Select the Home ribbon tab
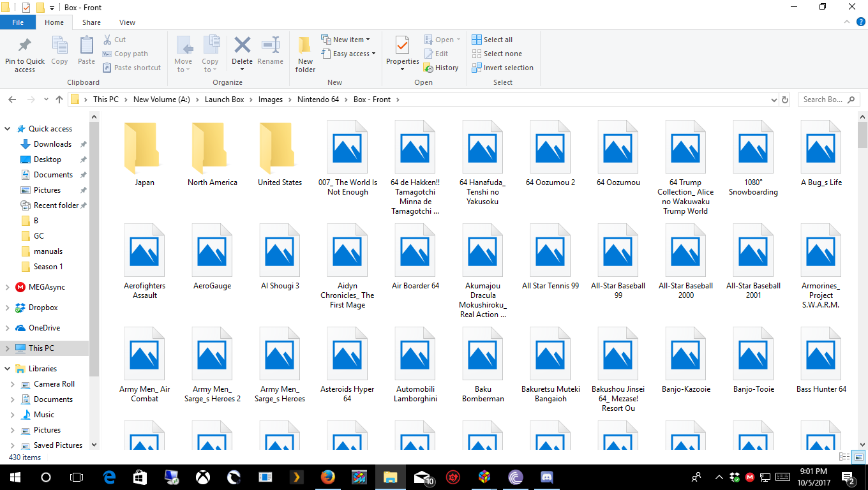Image resolution: width=868 pixels, height=490 pixels. point(54,22)
